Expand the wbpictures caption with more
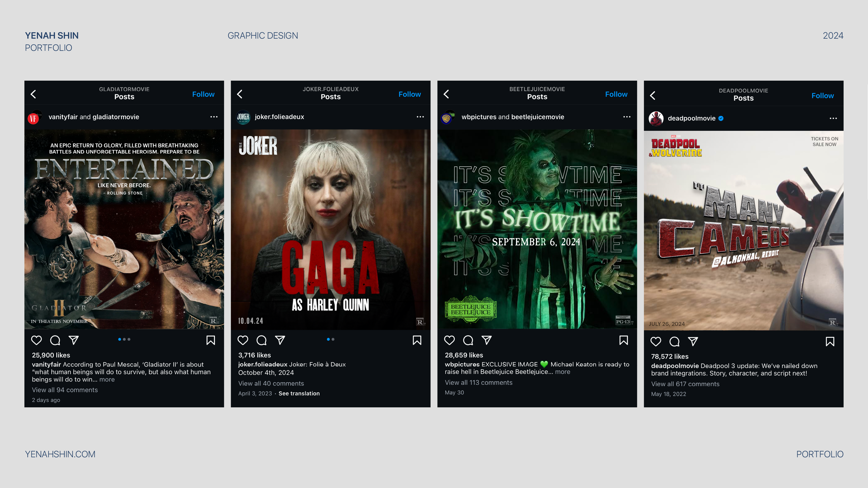The width and height of the screenshot is (868, 488). tap(562, 372)
